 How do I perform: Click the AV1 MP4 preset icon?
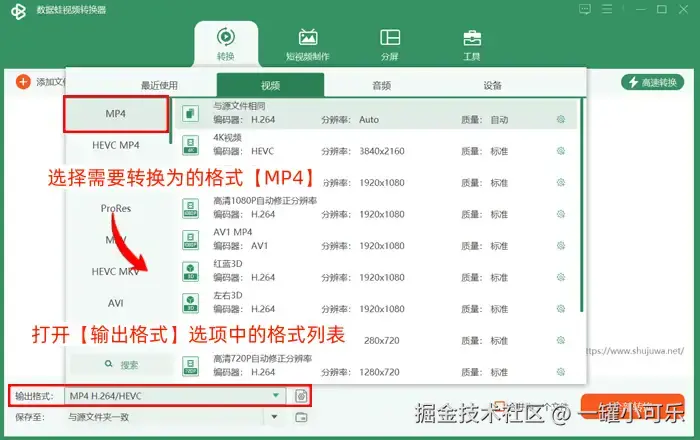(191, 240)
